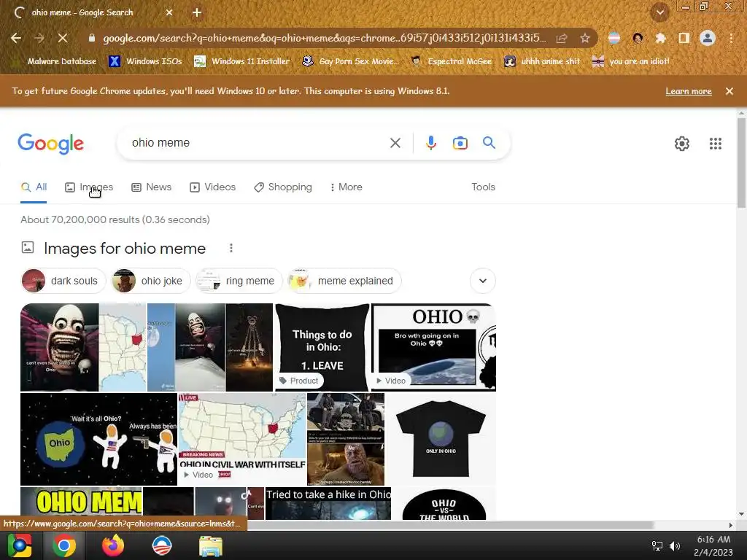Open the Tools filter button
747x560 pixels.
pos(483,187)
